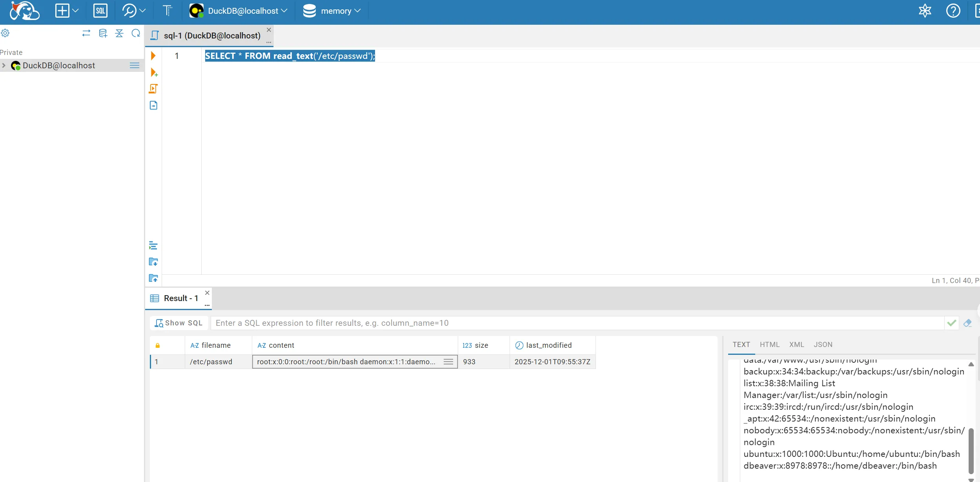980x482 pixels.
Task: Toggle read-only lock icon in result grid
Action: (x=158, y=345)
